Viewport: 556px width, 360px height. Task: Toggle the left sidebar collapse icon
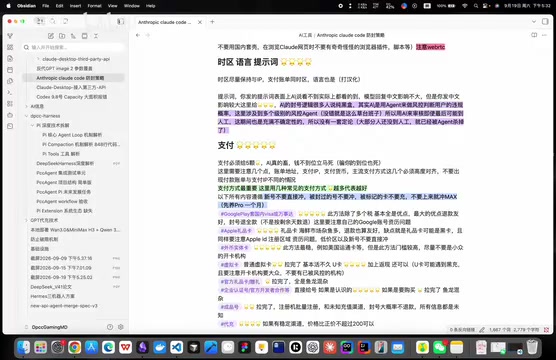click(121, 21)
